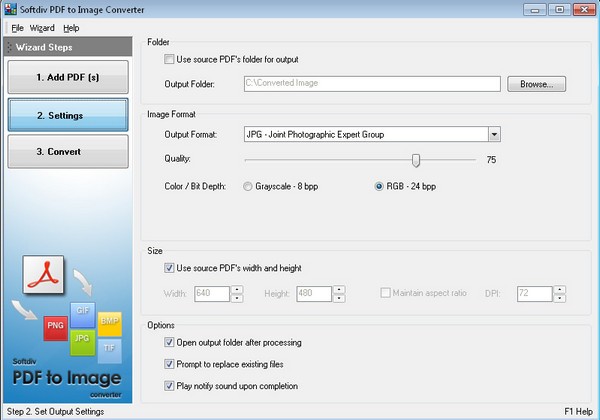Increase DPI with up arrow
This screenshot has width=600, height=420.
pos(560,290)
